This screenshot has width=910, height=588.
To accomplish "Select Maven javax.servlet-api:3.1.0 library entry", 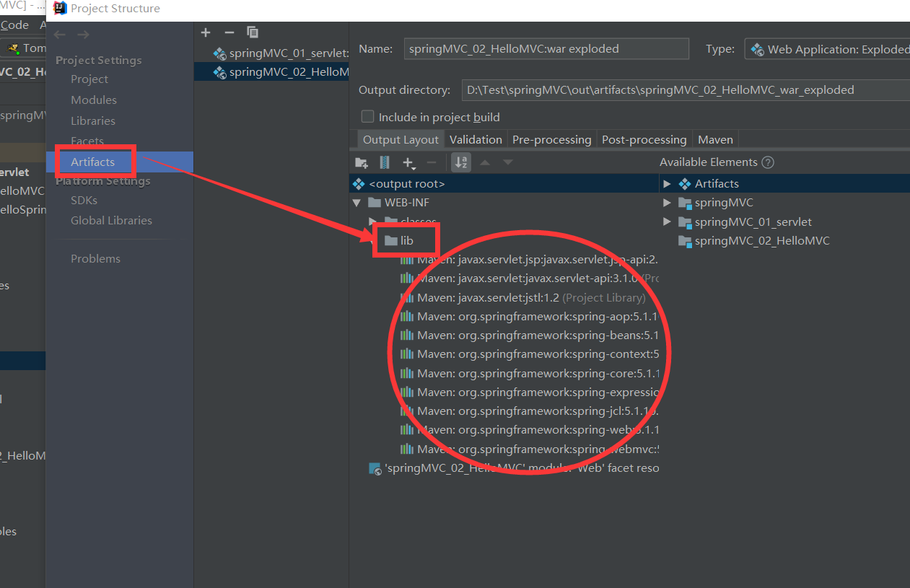I will (x=529, y=278).
